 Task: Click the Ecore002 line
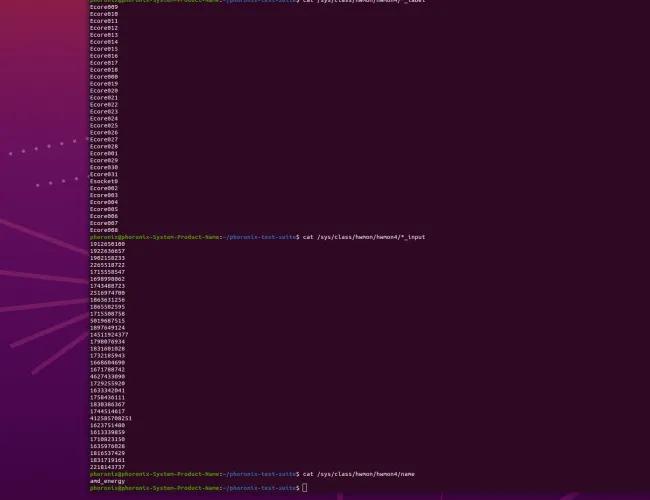coord(104,188)
